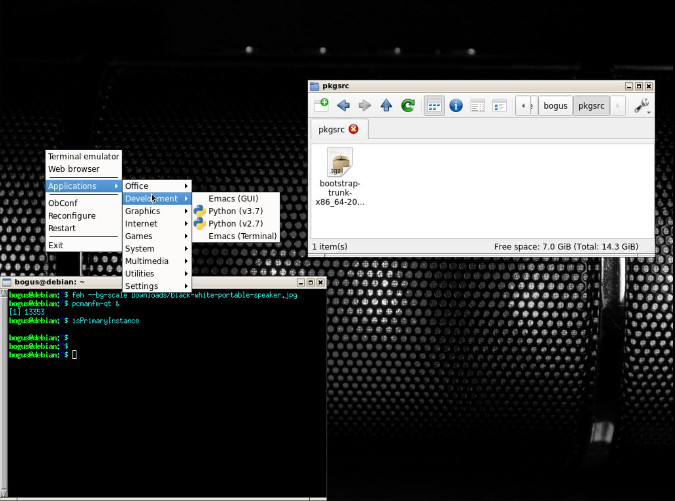The image size is (675, 501).
Task: Click 'isPrimaryInstance' line in terminal
Action: (x=106, y=321)
